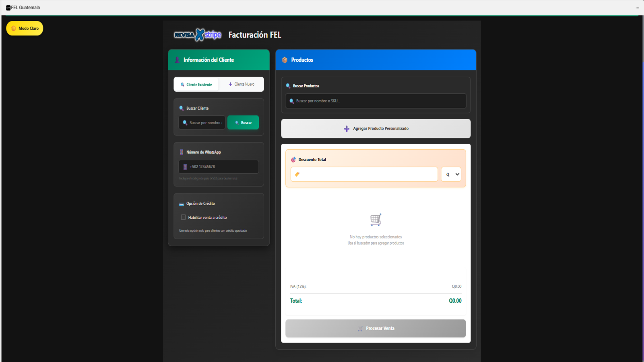Click the REVISA x Stripe logo
The image size is (644, 362).
198,35
